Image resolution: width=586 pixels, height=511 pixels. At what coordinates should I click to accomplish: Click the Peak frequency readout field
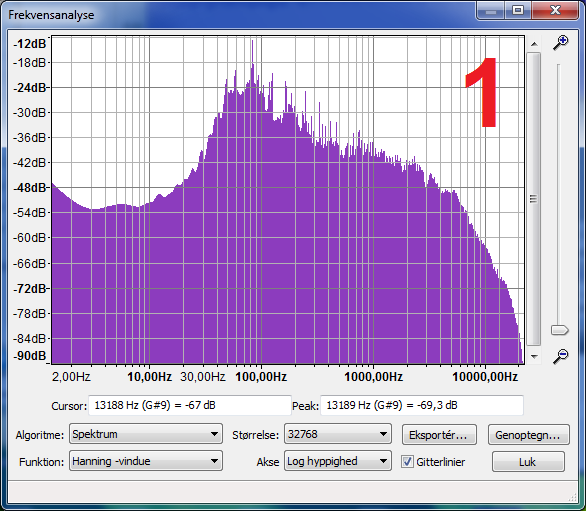(x=422, y=405)
